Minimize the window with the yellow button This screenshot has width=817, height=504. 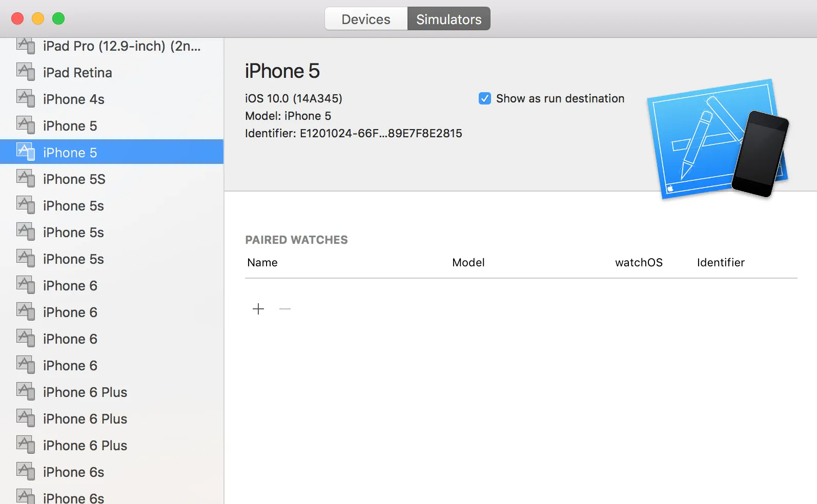click(x=38, y=19)
